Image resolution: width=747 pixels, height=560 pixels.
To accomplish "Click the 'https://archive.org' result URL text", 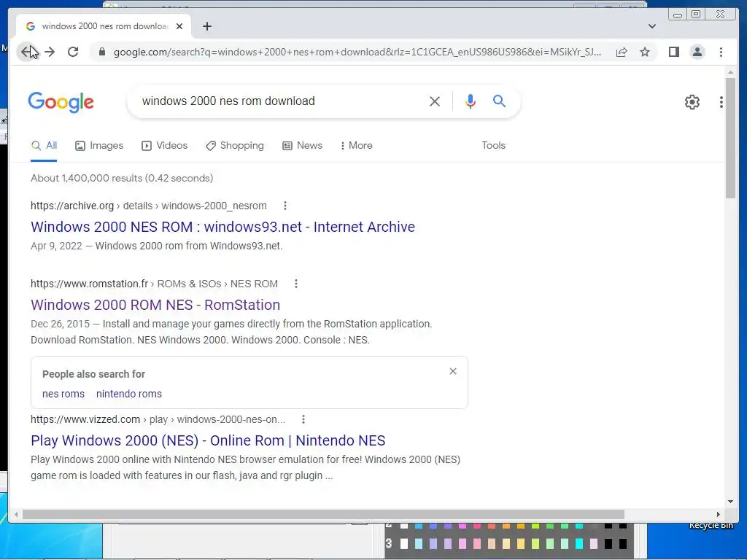I will (72, 206).
